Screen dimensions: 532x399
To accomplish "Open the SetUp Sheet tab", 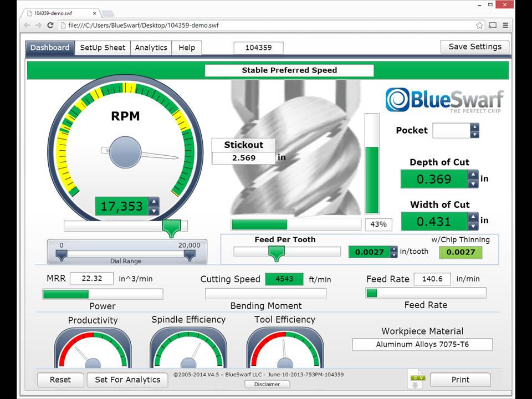I will pyautogui.click(x=103, y=48).
